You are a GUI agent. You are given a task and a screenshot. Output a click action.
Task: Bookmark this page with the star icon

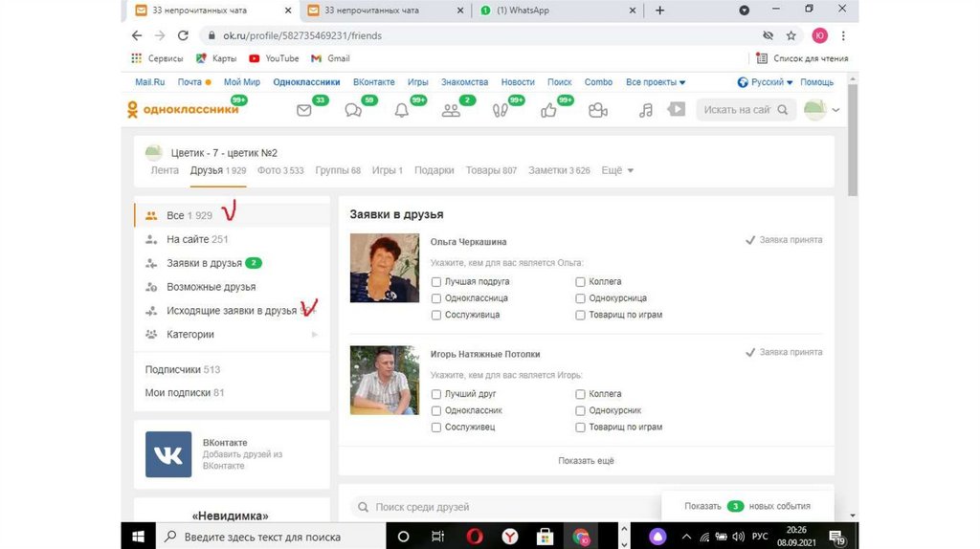pyautogui.click(x=791, y=35)
